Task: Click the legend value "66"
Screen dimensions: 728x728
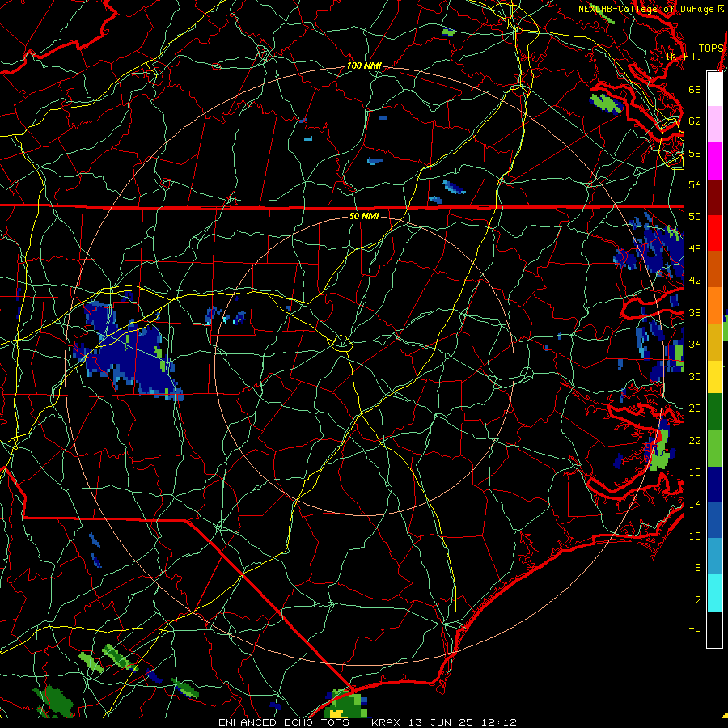Action: click(695, 89)
